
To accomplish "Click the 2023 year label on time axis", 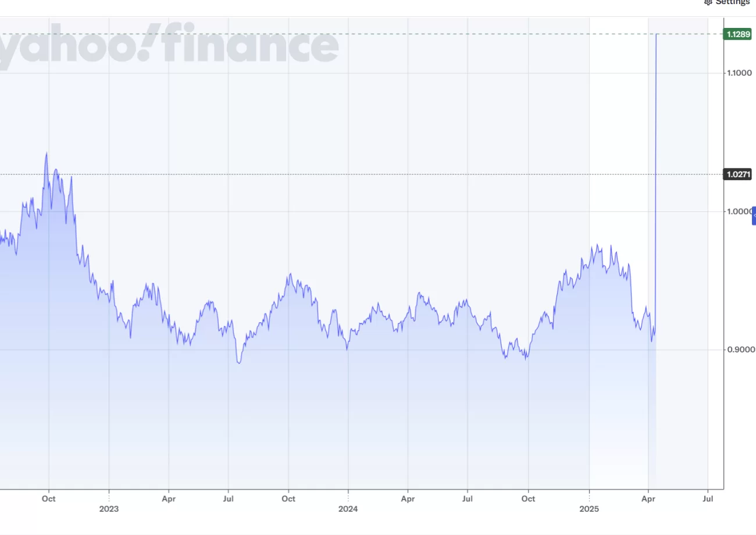I will pyautogui.click(x=109, y=509).
